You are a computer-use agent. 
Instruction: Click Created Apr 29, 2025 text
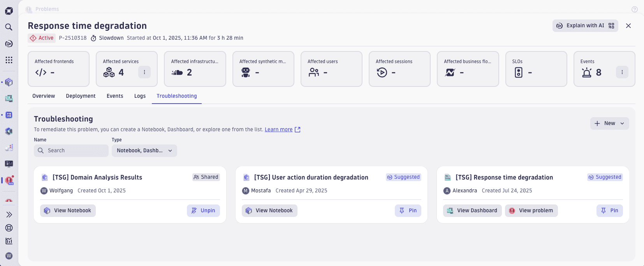point(301,191)
